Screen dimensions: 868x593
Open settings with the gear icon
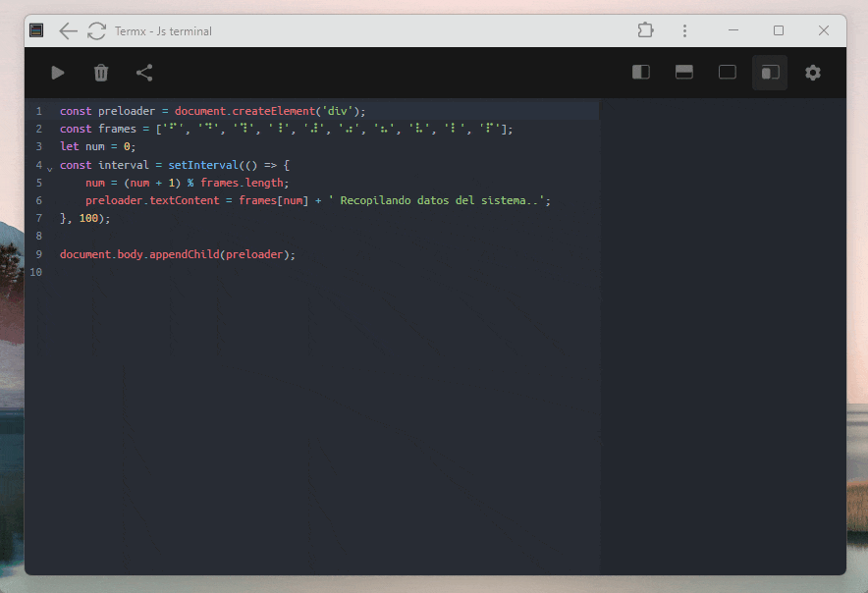pyautogui.click(x=813, y=73)
